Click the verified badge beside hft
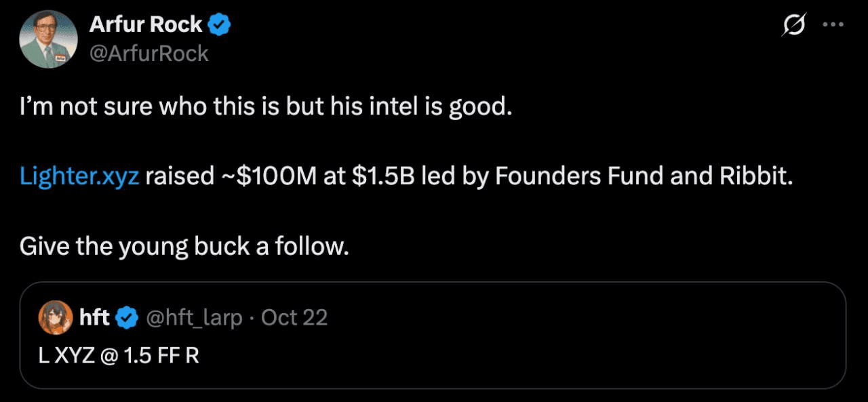Screen dimensions: 868x402 point(127,317)
